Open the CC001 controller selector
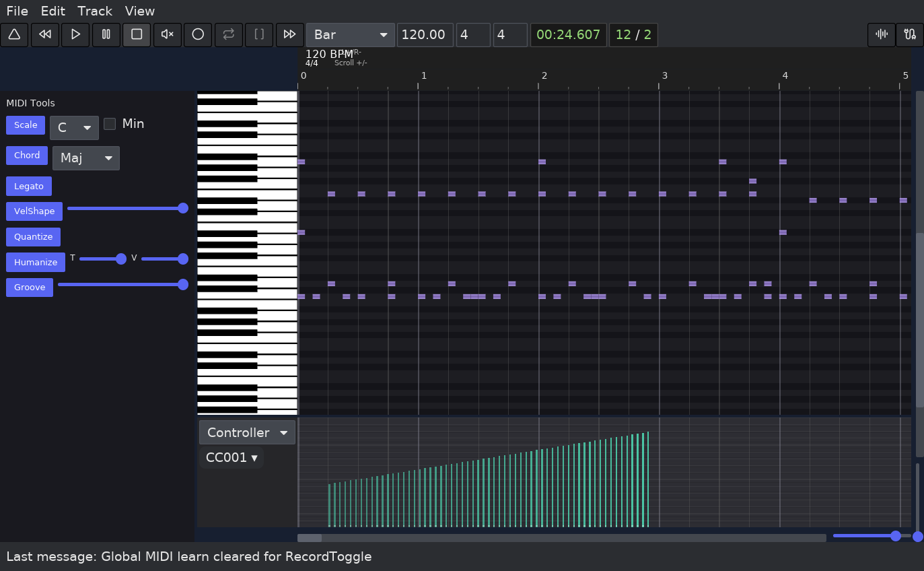Image resolution: width=924 pixels, height=571 pixels. (231, 457)
